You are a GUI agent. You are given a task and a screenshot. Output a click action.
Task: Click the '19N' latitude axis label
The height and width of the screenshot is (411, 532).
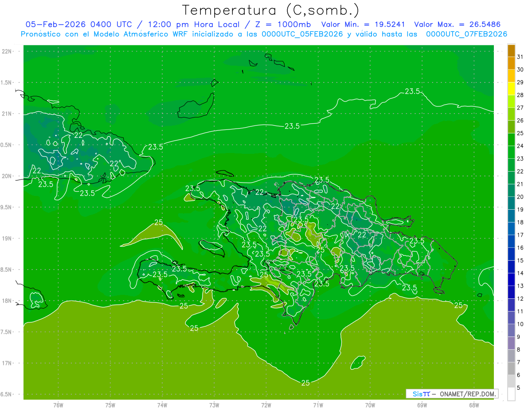(x=6, y=238)
